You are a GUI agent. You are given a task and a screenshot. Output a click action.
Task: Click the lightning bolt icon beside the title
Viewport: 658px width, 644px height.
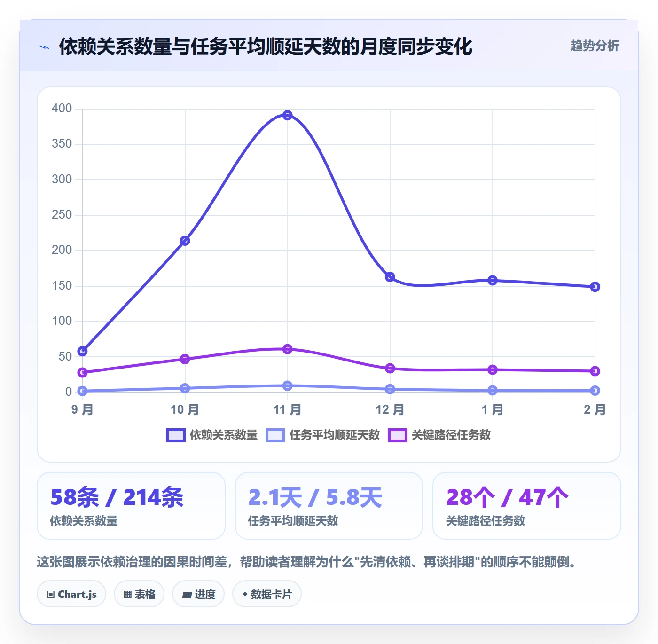point(45,47)
